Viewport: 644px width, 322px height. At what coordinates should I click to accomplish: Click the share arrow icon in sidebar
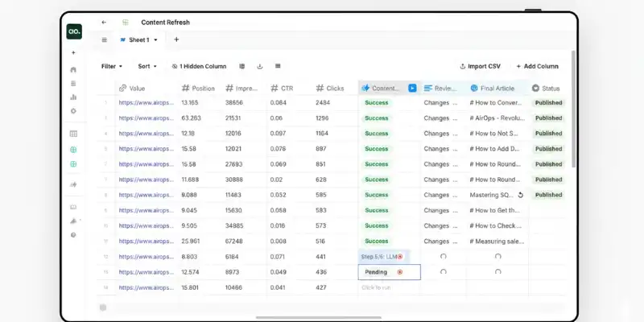pyautogui.click(x=73, y=185)
